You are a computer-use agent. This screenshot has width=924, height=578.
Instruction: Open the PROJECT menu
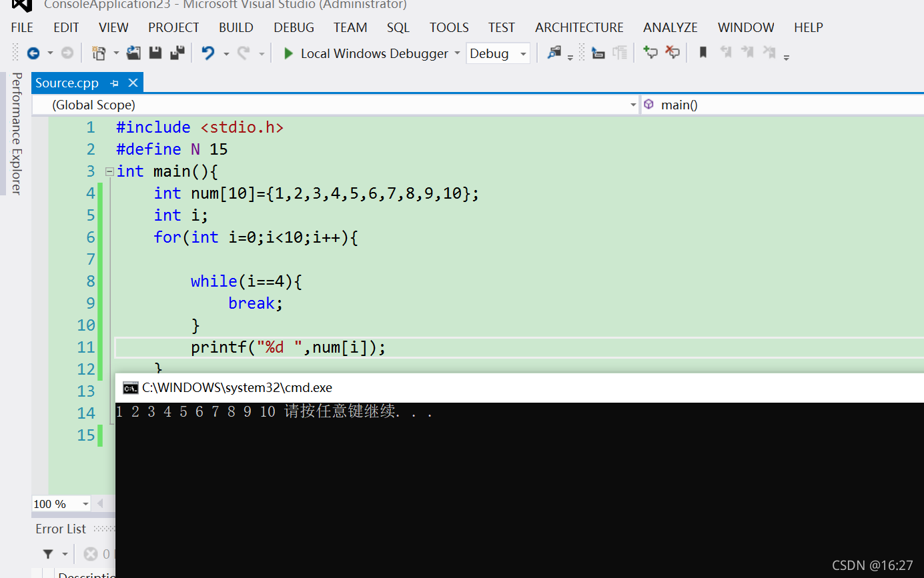click(173, 27)
